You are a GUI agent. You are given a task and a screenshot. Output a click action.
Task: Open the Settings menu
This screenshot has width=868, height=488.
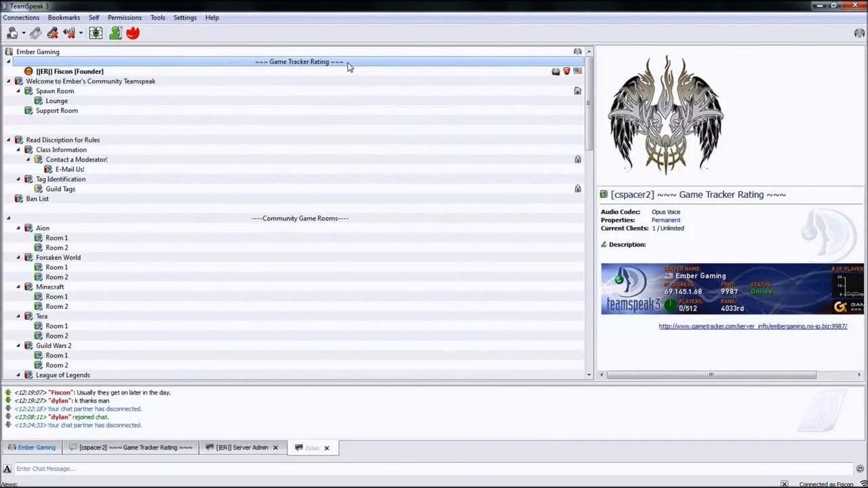pyautogui.click(x=185, y=18)
